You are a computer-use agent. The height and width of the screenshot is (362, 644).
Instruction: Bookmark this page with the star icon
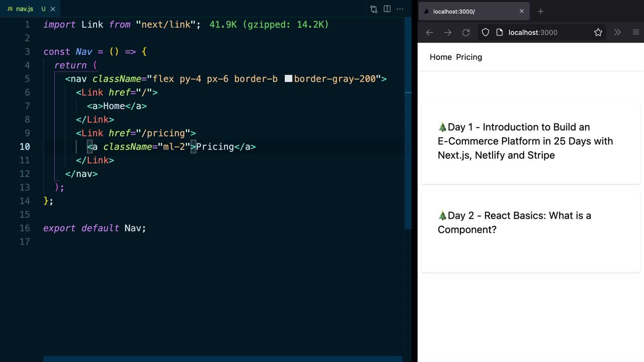[598, 32]
